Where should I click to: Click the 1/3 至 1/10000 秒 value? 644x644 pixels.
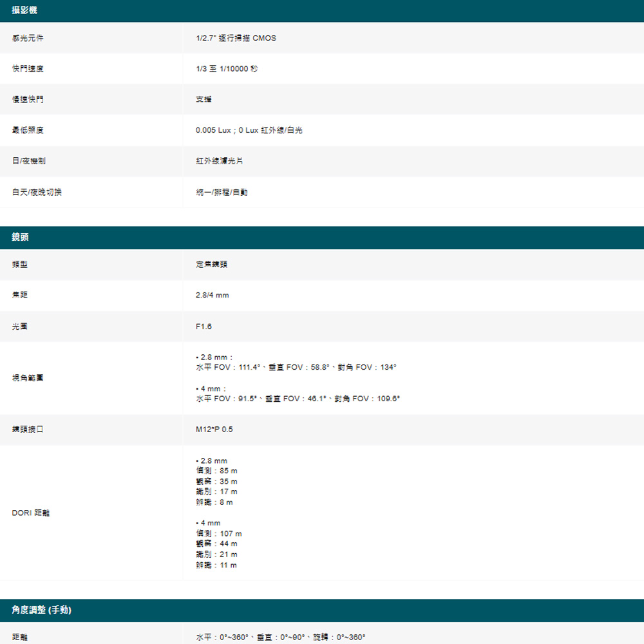(227, 69)
